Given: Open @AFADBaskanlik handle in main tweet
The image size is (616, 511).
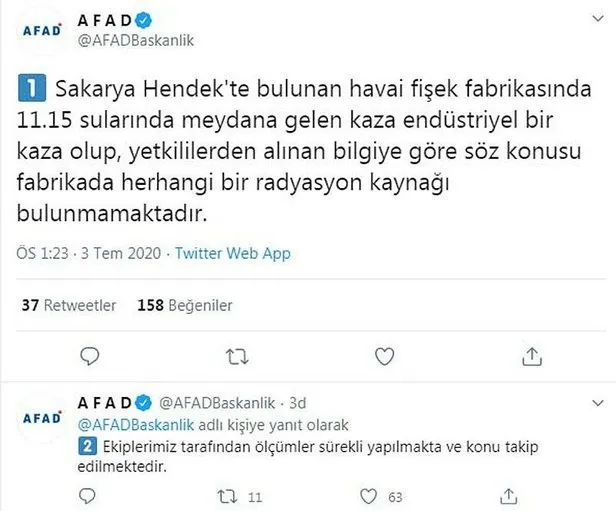Looking at the screenshot, I should click(x=136, y=40).
